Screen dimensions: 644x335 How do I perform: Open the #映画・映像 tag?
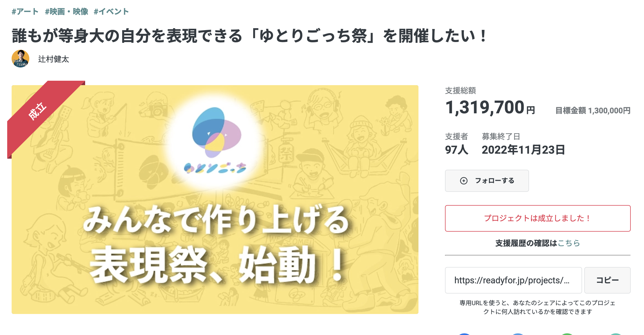click(66, 12)
